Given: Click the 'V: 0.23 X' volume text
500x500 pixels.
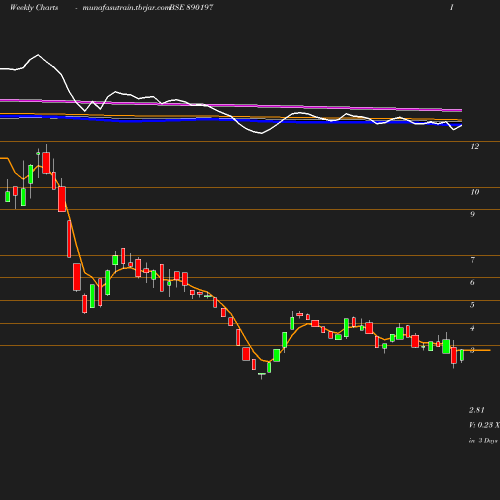Looking at the screenshot, I should coord(484,425).
